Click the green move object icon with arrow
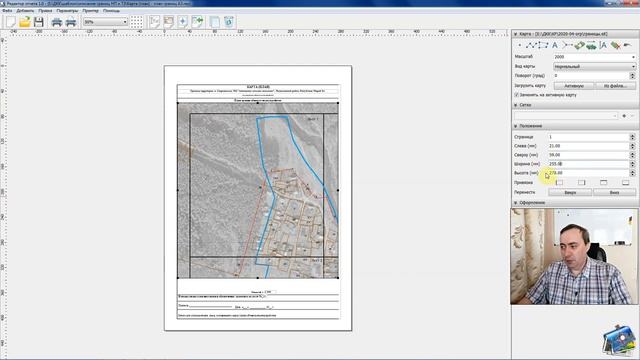This screenshot has width=640, height=360. click(x=591, y=45)
